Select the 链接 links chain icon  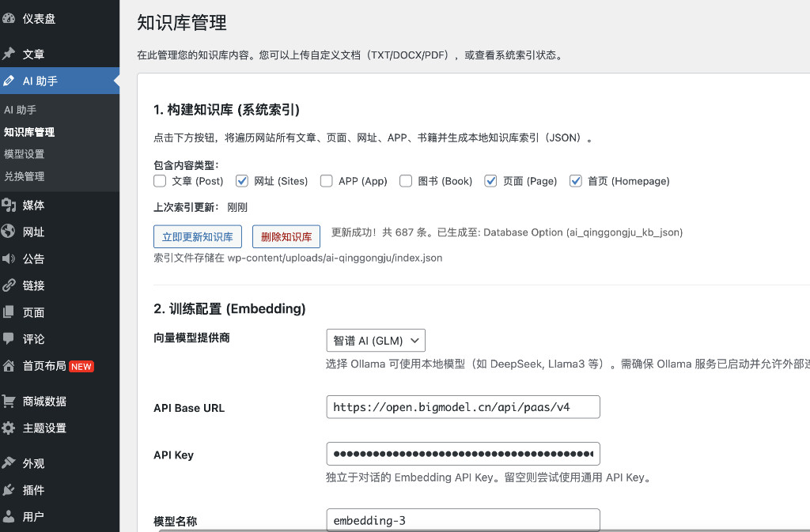click(x=11, y=285)
